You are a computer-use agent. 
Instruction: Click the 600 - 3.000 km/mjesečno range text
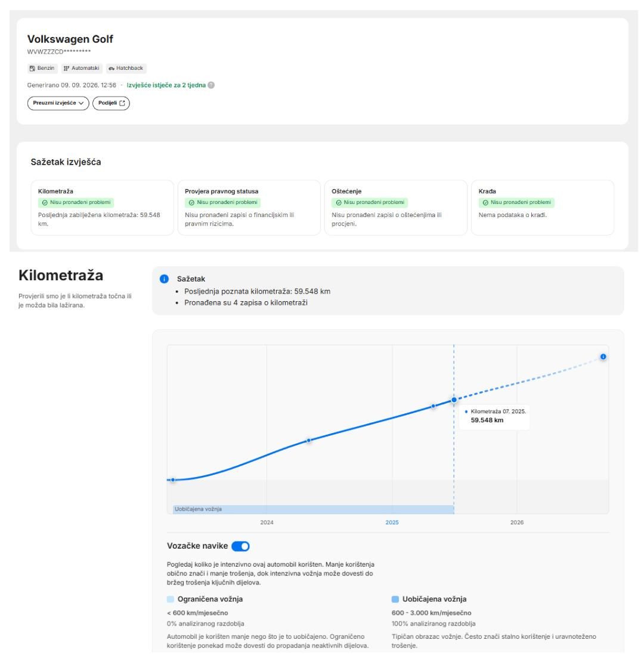pyautogui.click(x=431, y=613)
